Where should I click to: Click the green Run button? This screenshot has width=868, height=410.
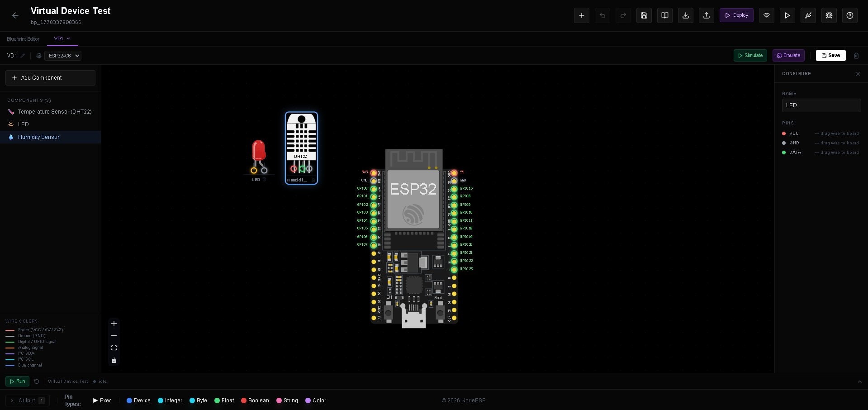pyautogui.click(x=17, y=381)
